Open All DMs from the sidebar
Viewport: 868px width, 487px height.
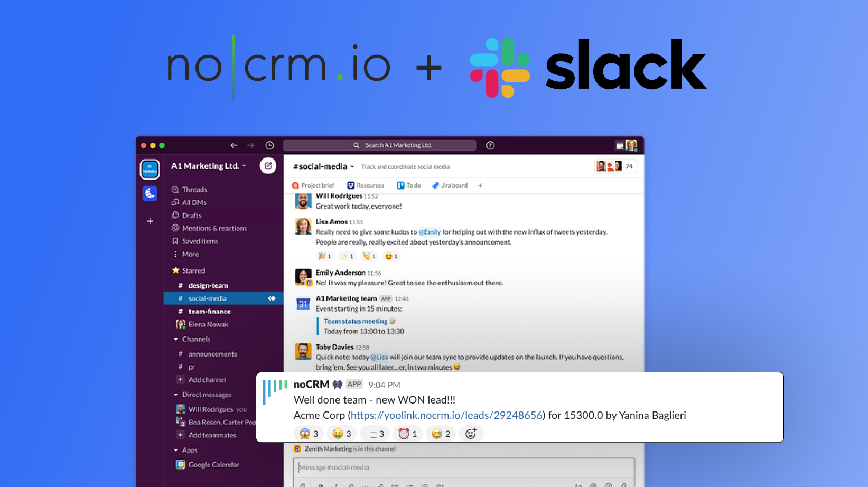[193, 202]
